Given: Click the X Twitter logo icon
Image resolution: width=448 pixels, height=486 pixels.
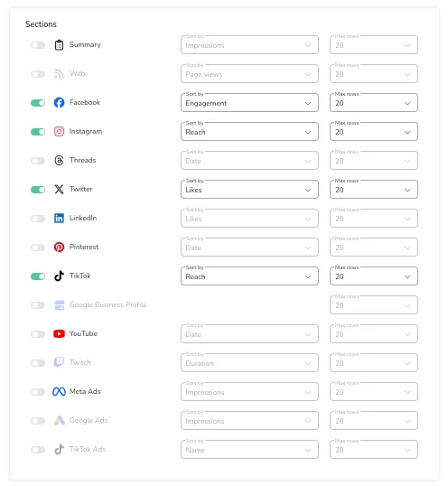Looking at the screenshot, I should pyautogui.click(x=59, y=189).
